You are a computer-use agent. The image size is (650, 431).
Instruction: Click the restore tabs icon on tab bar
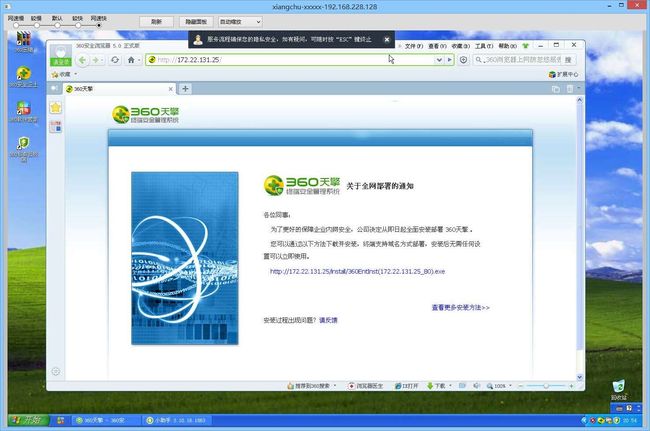[556, 89]
